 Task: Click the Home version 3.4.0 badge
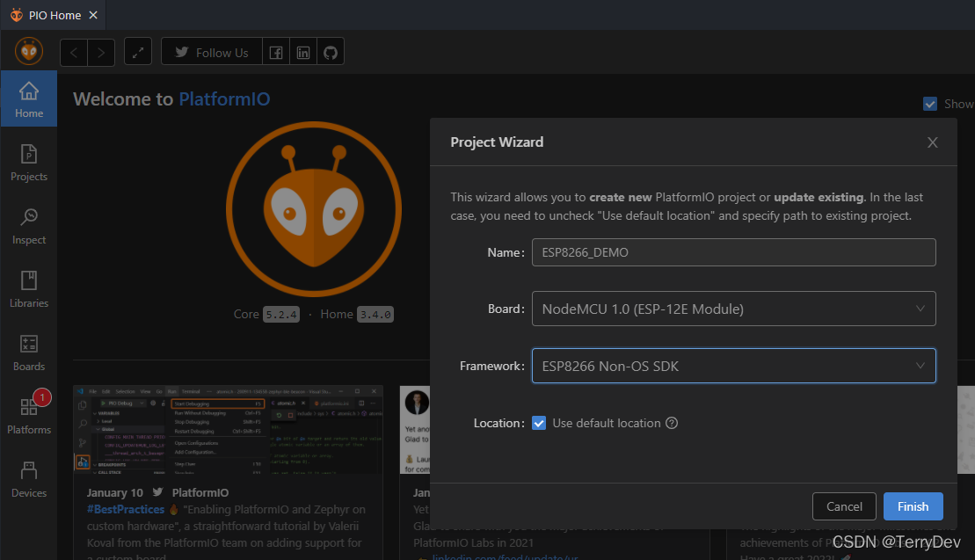tap(375, 315)
